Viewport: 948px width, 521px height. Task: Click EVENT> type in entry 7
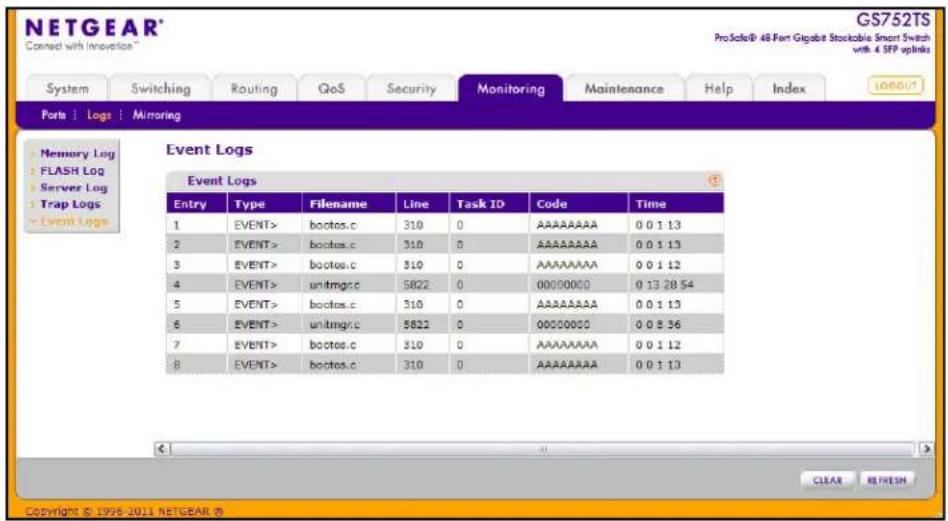click(255, 345)
